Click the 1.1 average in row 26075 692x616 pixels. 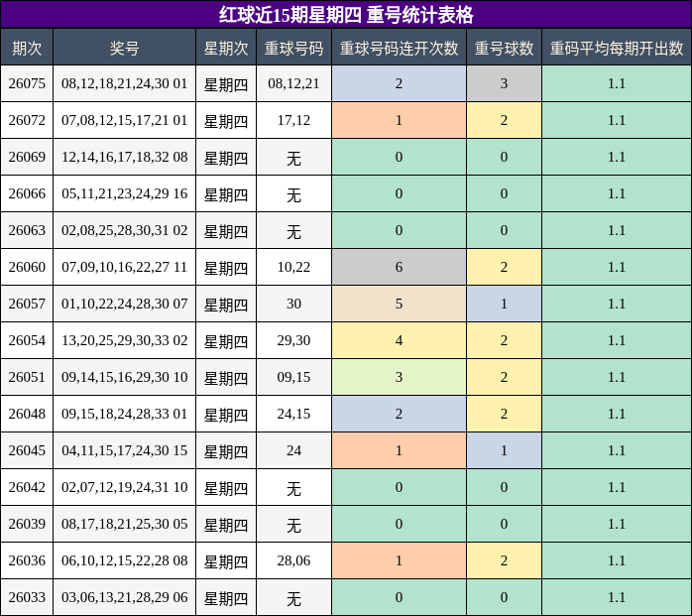[x=617, y=83]
